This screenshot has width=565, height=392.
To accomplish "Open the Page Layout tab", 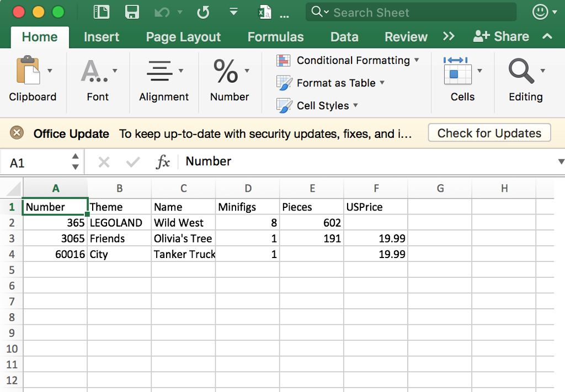I will [183, 37].
